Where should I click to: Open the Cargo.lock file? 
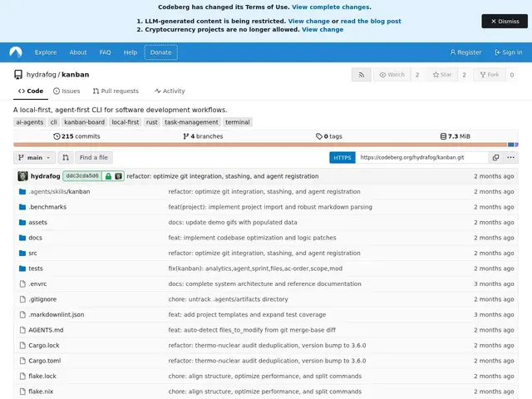tap(44, 346)
